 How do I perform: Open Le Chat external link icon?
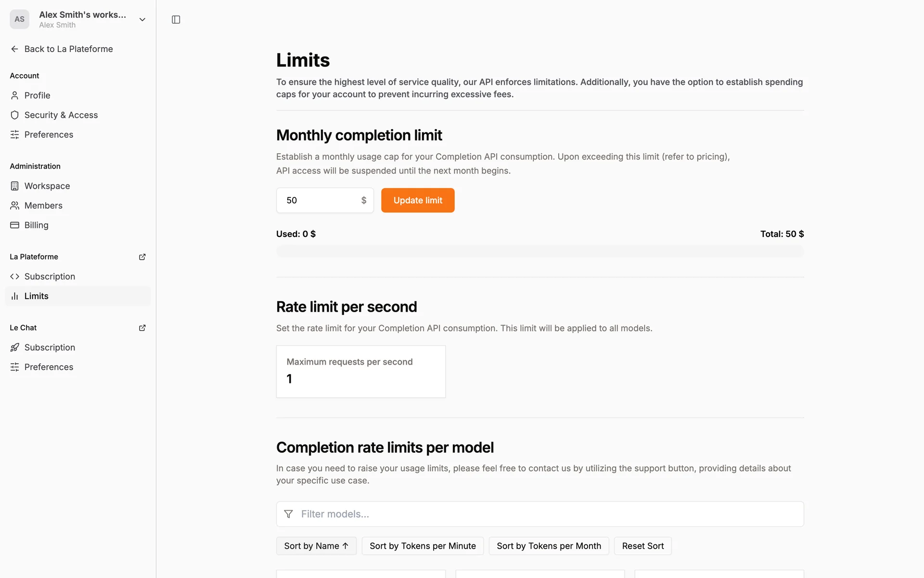pos(142,328)
